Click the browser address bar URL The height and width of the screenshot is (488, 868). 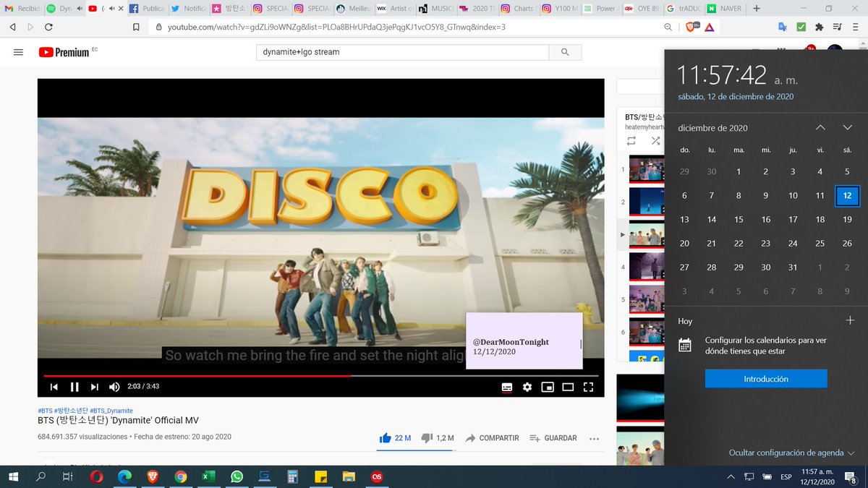click(336, 27)
